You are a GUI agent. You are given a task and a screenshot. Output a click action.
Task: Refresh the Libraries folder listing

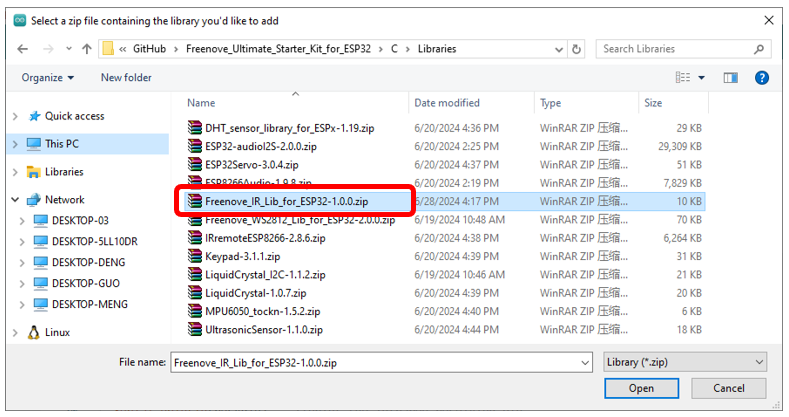[577, 49]
